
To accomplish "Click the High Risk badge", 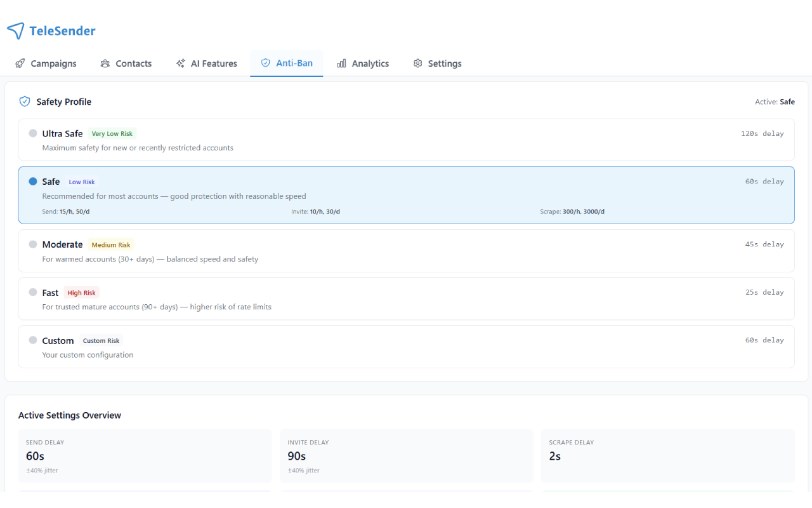I will click(x=81, y=293).
